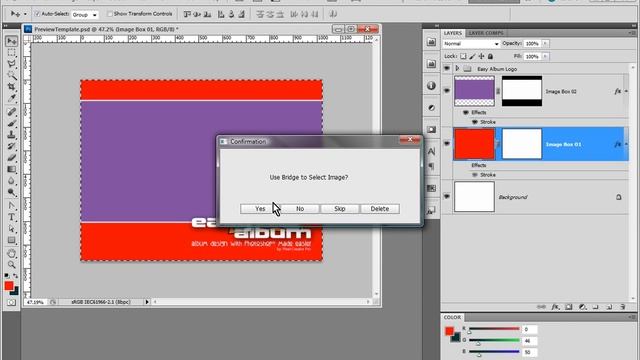Click the Image Box 01 red layer thumbnail
This screenshot has height=360, width=640.
(474, 144)
